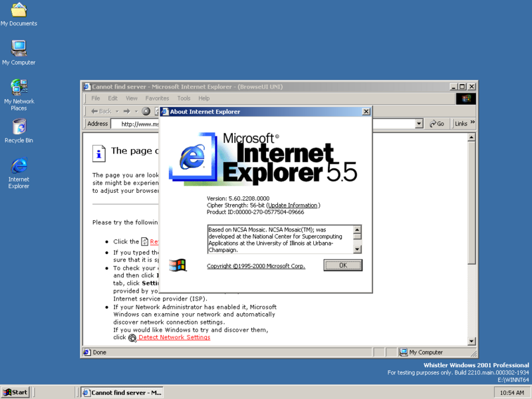Open the File menu
This screenshot has height=399, width=532.
coord(96,98)
